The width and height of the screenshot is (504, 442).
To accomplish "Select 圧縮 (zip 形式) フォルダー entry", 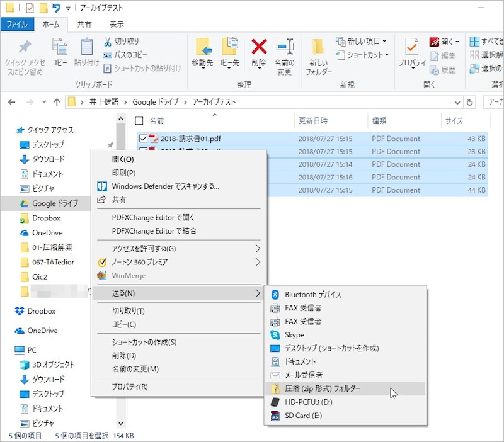I will 345,388.
